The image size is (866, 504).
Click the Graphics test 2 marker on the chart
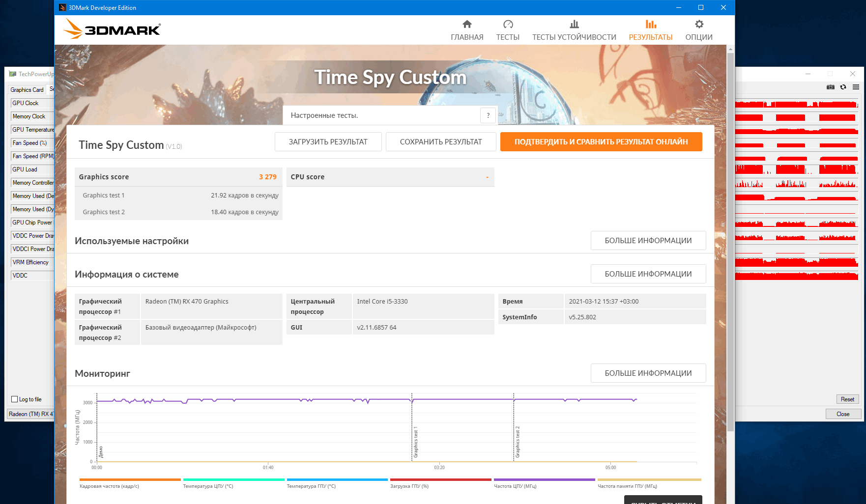(517, 442)
